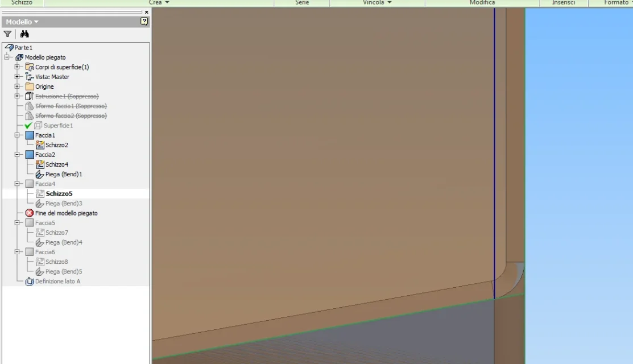Select the Piega (Bend)1 label

tap(64, 175)
